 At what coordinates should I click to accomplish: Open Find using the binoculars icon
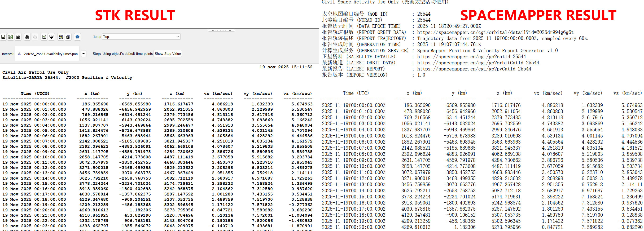click(x=27, y=37)
